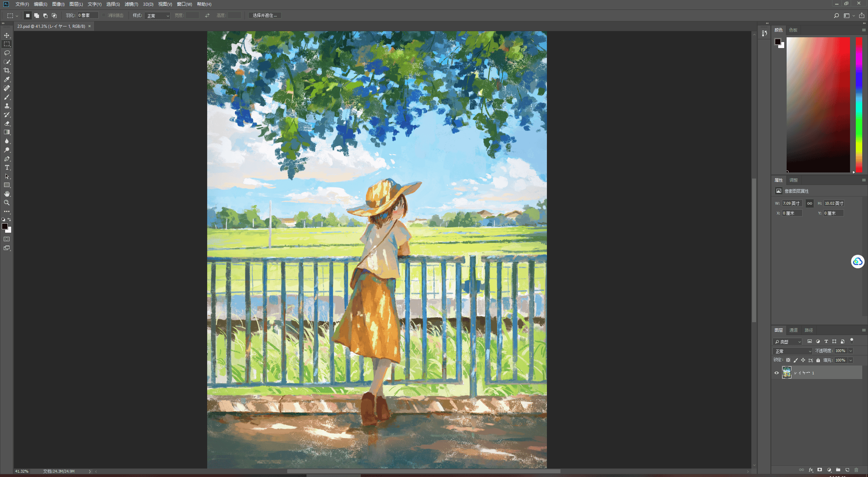Click the floating cloud sync icon
This screenshot has height=477, width=868.
tap(858, 262)
